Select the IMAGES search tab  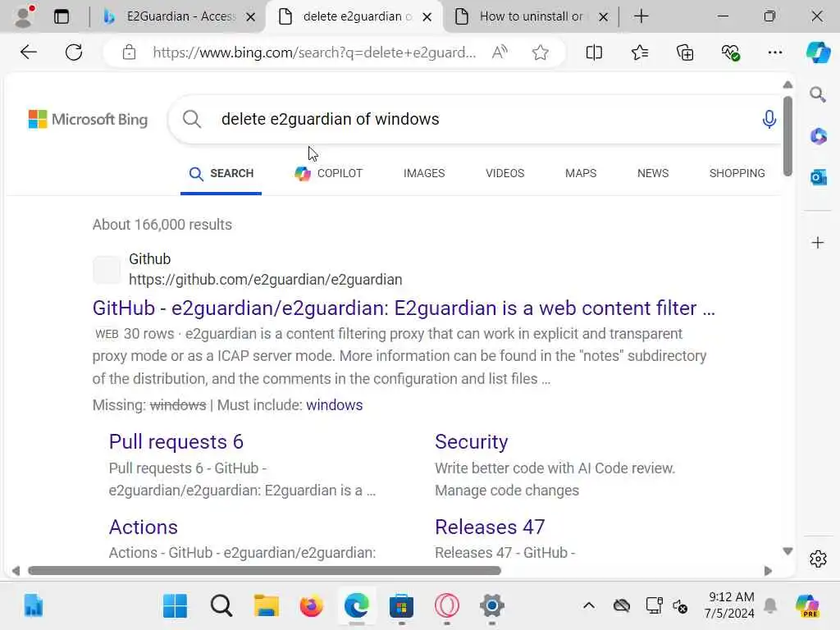(424, 173)
